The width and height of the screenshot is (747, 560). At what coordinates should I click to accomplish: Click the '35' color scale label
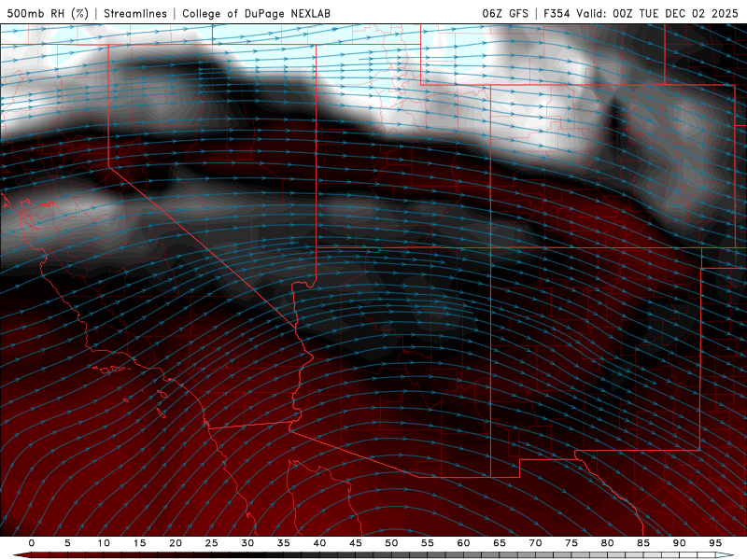click(284, 543)
